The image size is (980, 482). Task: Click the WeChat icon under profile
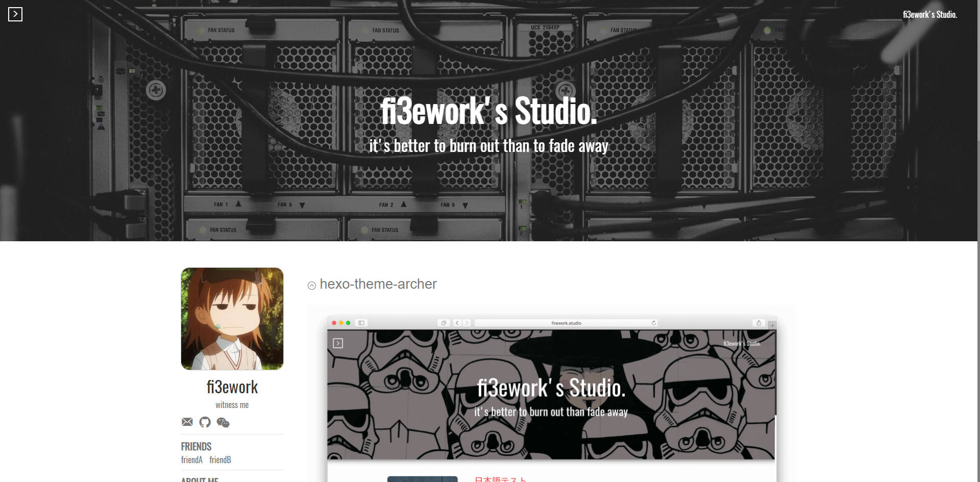click(223, 422)
